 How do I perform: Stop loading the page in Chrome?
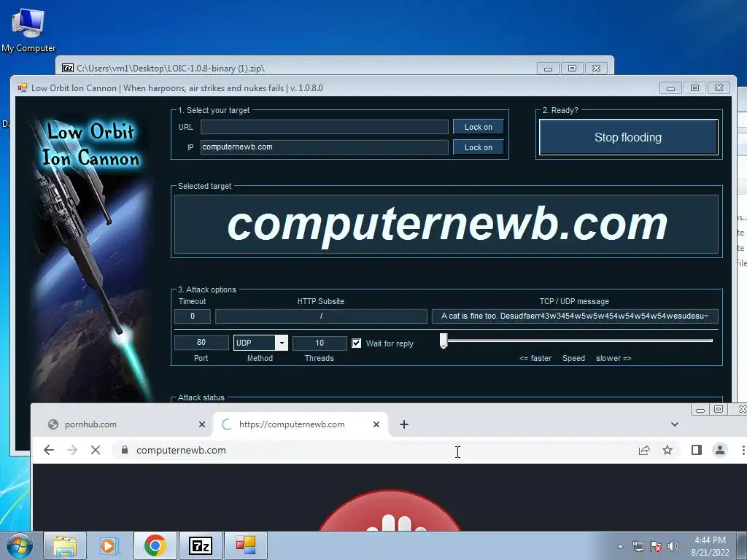click(x=96, y=450)
